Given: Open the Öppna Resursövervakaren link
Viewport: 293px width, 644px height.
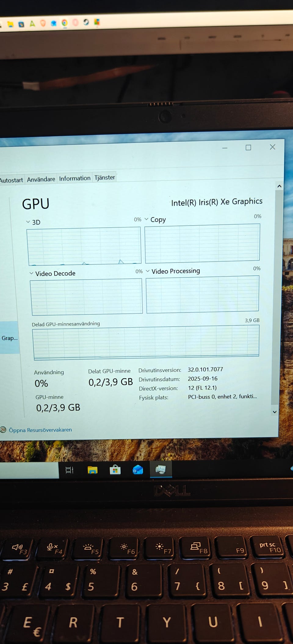Looking at the screenshot, I should click(40, 430).
